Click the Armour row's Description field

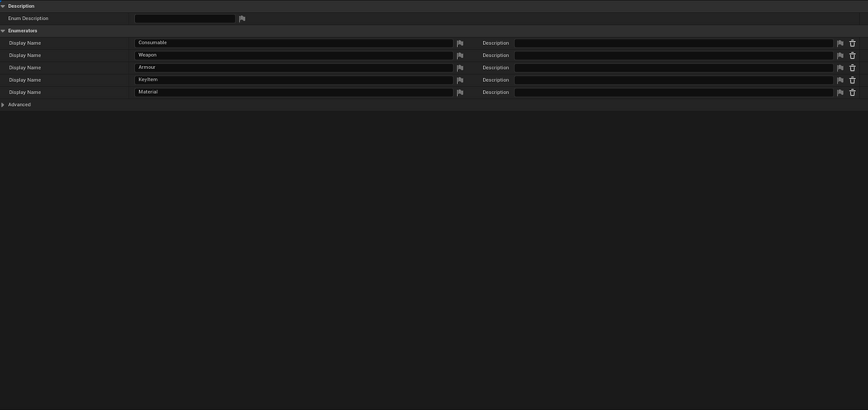tap(674, 68)
